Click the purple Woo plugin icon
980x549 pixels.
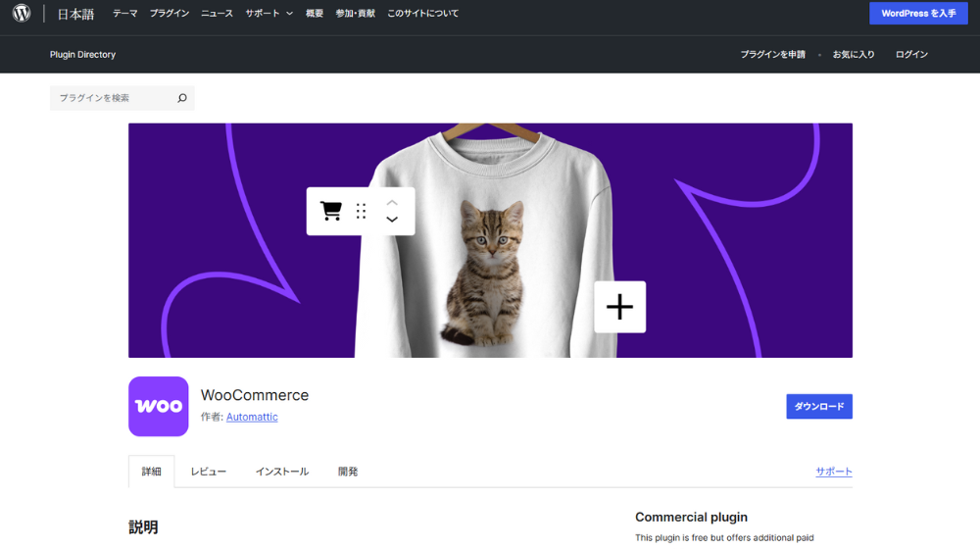[x=158, y=407]
